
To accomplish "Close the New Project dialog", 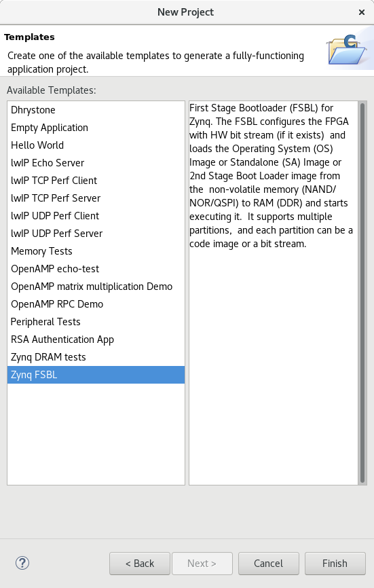I will [x=362, y=12].
